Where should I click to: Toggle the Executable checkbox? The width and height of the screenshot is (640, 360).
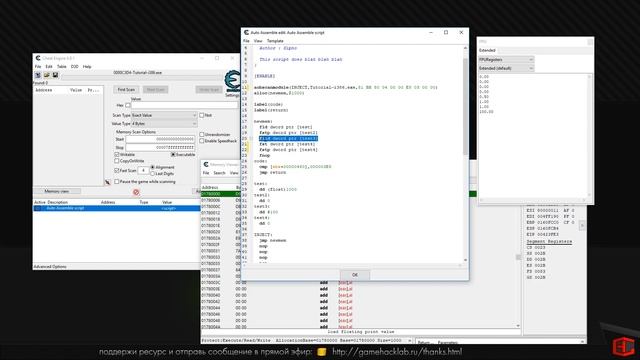click(x=173, y=155)
